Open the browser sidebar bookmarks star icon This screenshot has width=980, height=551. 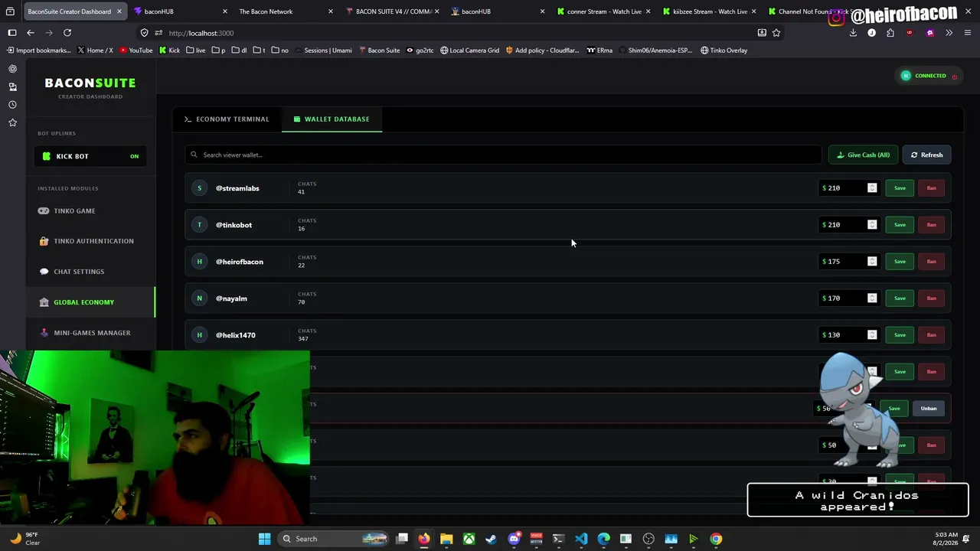tap(12, 122)
